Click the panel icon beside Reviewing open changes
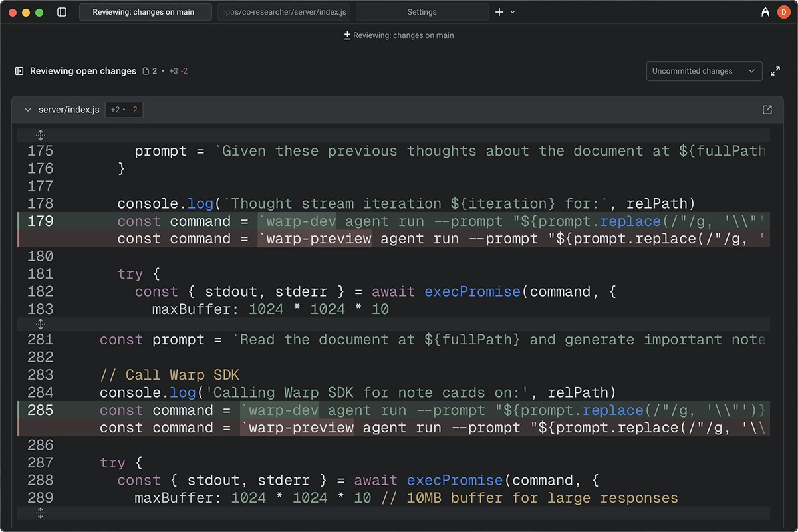798x532 pixels. (19, 70)
